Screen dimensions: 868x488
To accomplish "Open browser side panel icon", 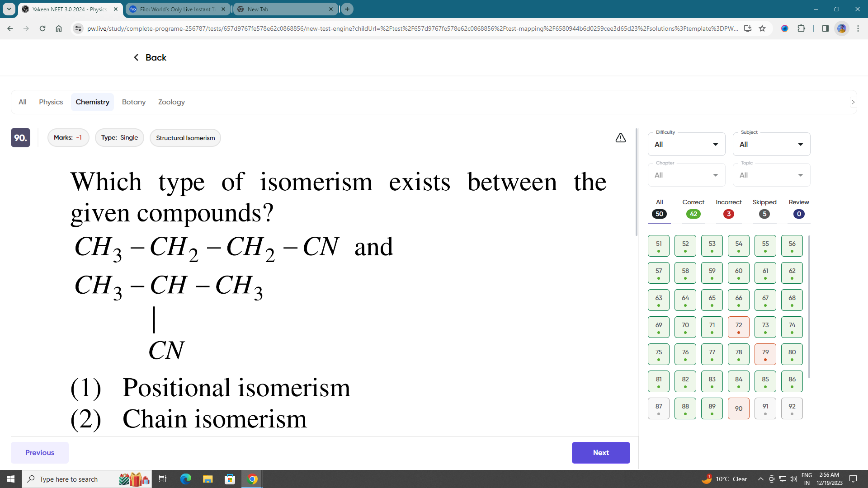I will click(825, 28).
